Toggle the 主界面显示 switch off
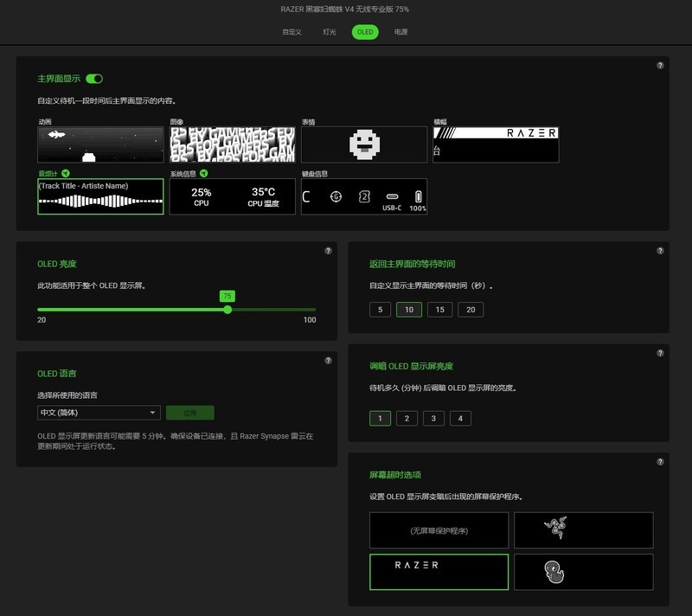The width and height of the screenshot is (692, 616). [94, 79]
